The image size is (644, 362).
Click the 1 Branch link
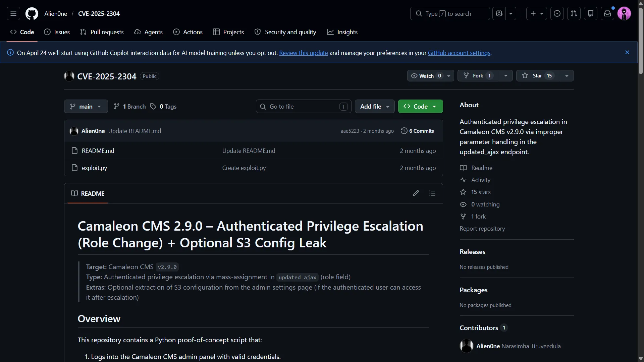pos(130,106)
